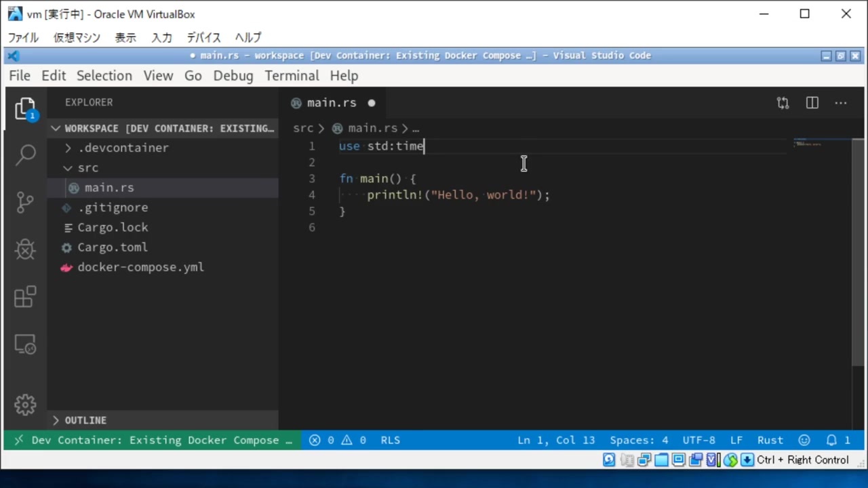Screen dimensions: 868x488
Task: Click VirtualBox recording status icon
Action: tap(696, 460)
